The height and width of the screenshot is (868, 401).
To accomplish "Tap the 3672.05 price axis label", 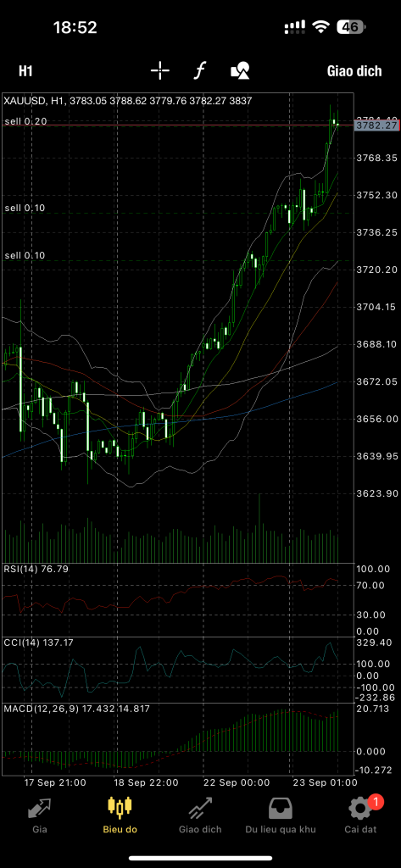I will (x=376, y=381).
